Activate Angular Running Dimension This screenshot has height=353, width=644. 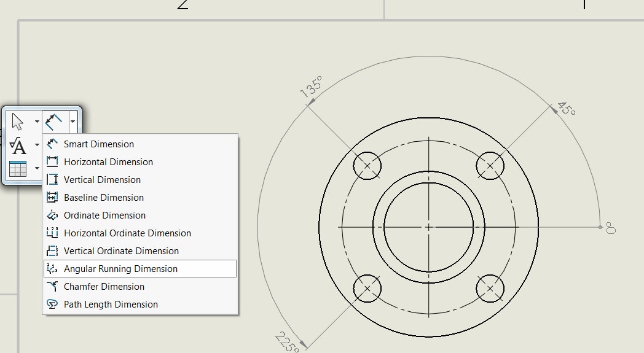click(120, 269)
